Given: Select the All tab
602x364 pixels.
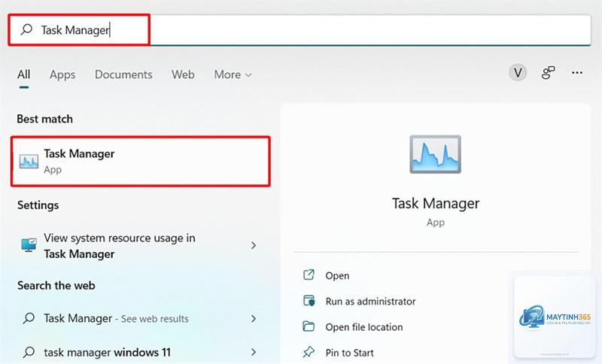Looking at the screenshot, I should [x=24, y=74].
